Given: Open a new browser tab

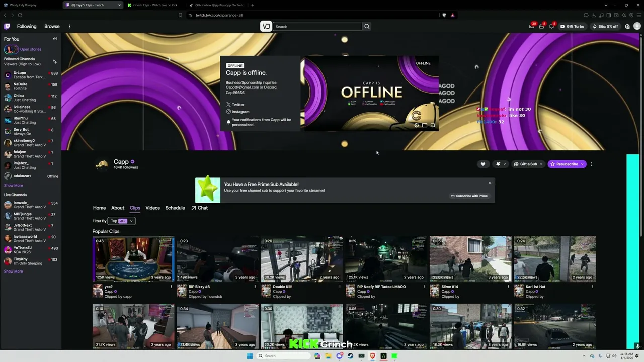Looking at the screenshot, I should tap(253, 5).
